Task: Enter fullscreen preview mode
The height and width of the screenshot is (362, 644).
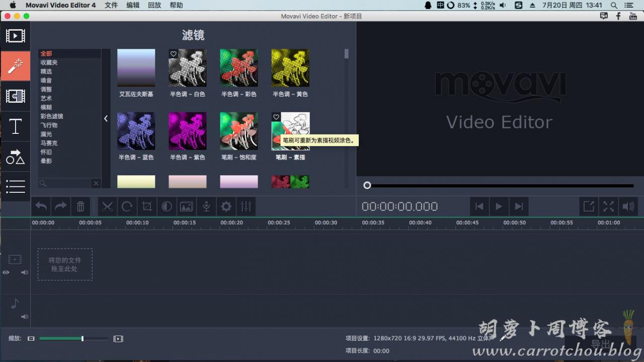Action: click(609, 206)
